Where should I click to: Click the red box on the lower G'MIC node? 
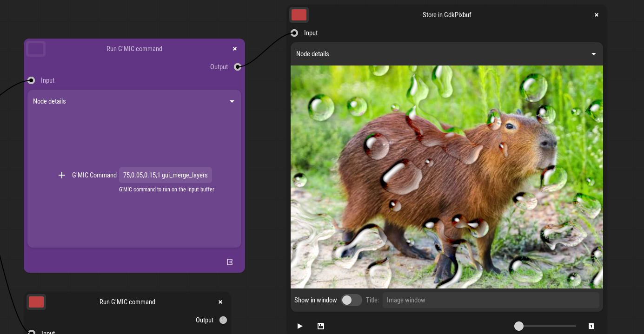coord(36,302)
